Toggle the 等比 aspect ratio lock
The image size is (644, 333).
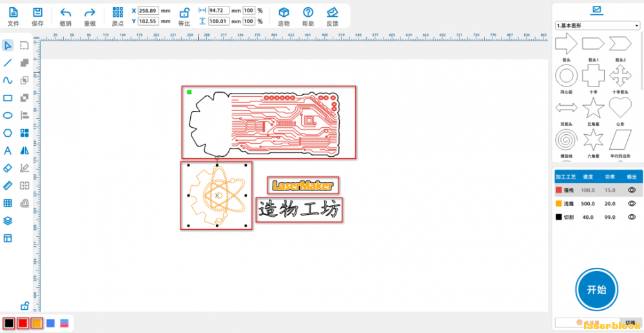(x=184, y=13)
